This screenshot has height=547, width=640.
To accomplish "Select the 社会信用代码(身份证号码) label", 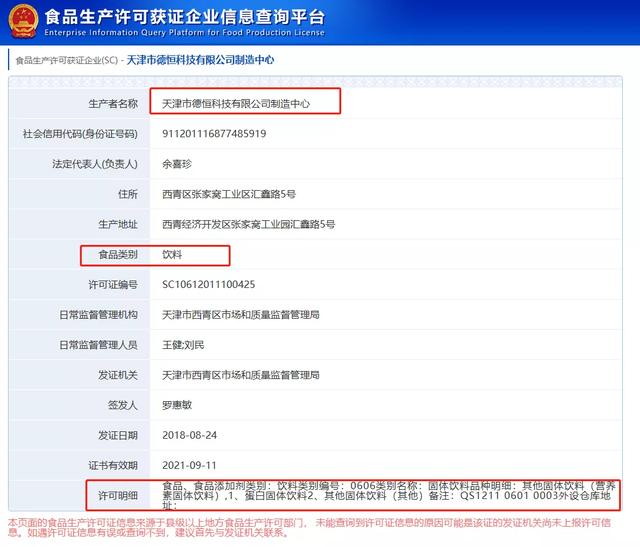I will [x=80, y=134].
